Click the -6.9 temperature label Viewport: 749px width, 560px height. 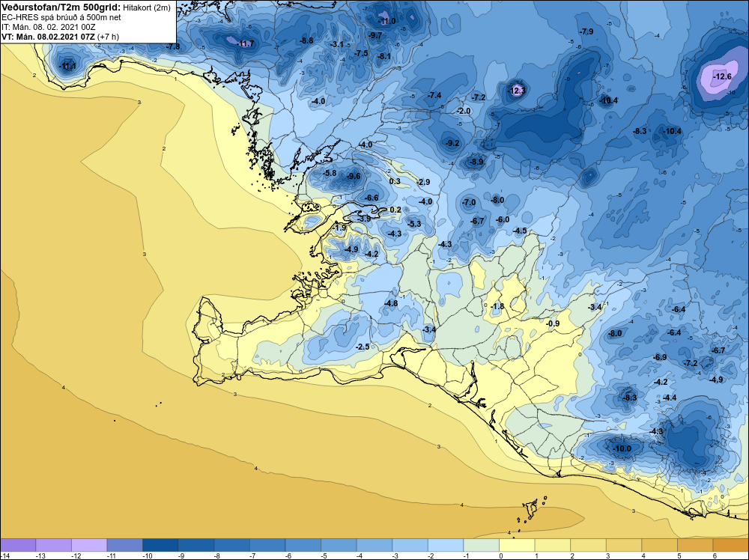coord(660,357)
